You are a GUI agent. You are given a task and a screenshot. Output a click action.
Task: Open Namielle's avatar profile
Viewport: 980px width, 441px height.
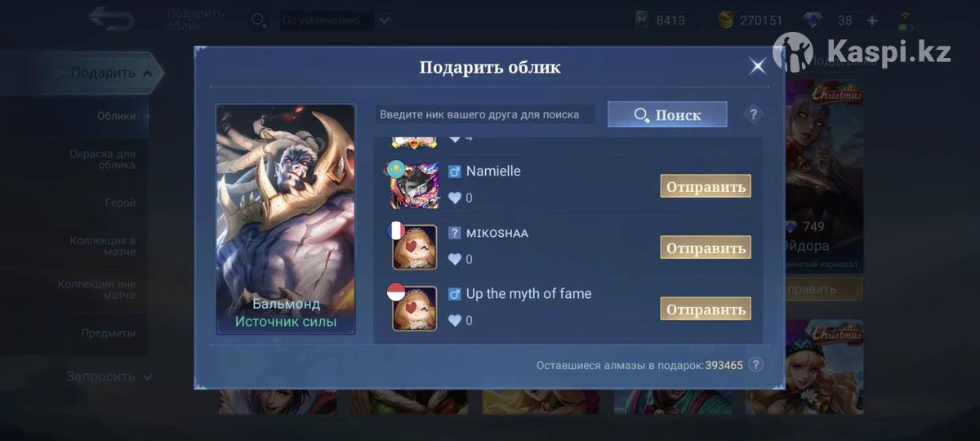tap(415, 185)
